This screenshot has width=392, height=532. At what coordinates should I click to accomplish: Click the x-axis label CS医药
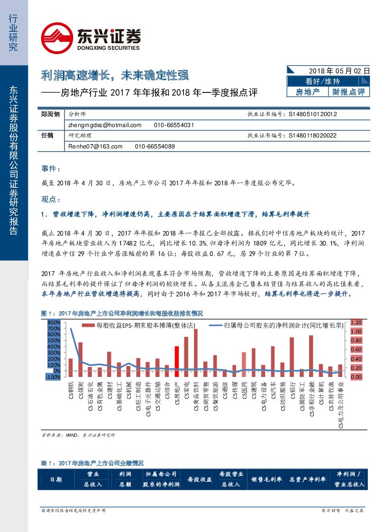(244, 390)
